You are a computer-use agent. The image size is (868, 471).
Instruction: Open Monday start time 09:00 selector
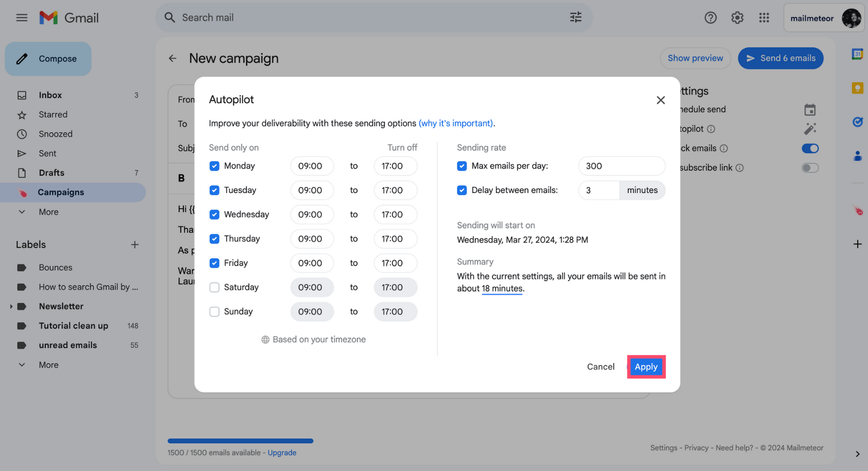312,166
